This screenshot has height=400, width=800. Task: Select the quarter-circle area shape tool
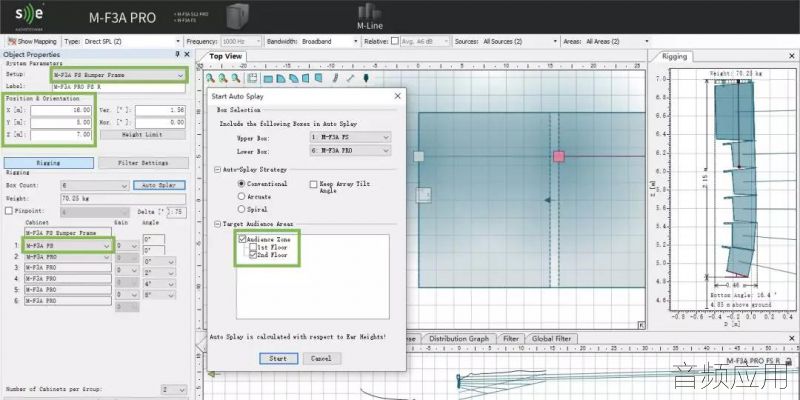[x=281, y=79]
